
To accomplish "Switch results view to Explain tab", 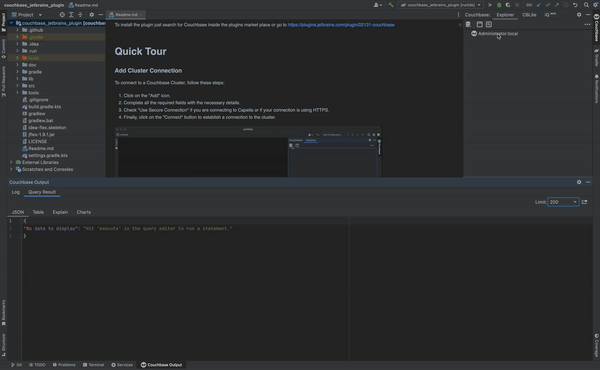I will pos(60,212).
